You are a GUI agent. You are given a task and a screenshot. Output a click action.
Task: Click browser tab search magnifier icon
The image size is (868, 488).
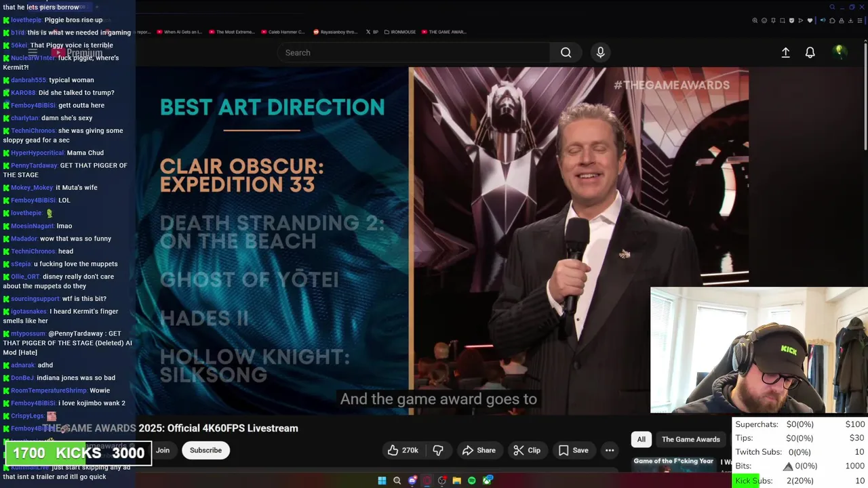[832, 7]
